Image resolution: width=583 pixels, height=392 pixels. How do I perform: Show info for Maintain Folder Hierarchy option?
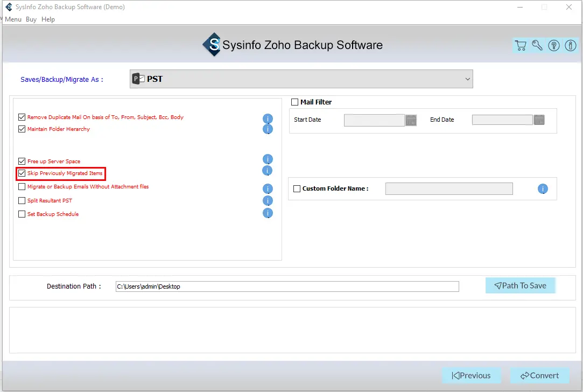(268, 129)
